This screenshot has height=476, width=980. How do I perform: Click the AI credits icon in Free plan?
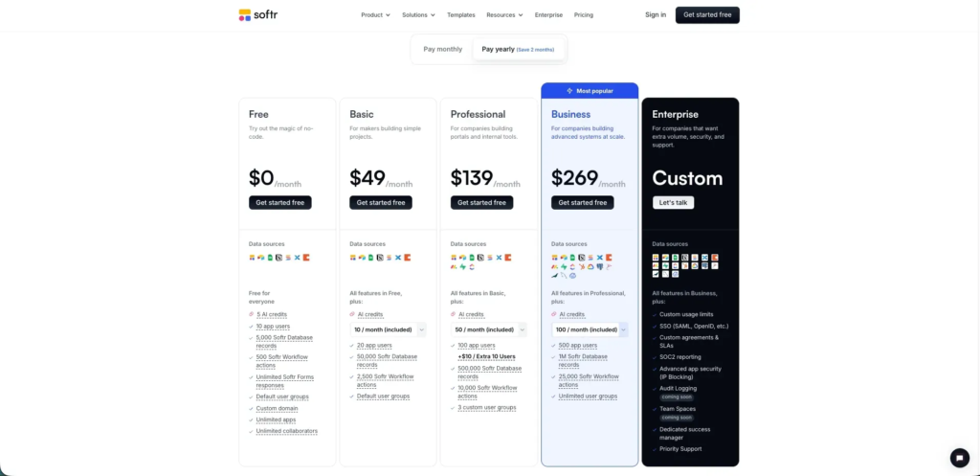(x=252, y=315)
